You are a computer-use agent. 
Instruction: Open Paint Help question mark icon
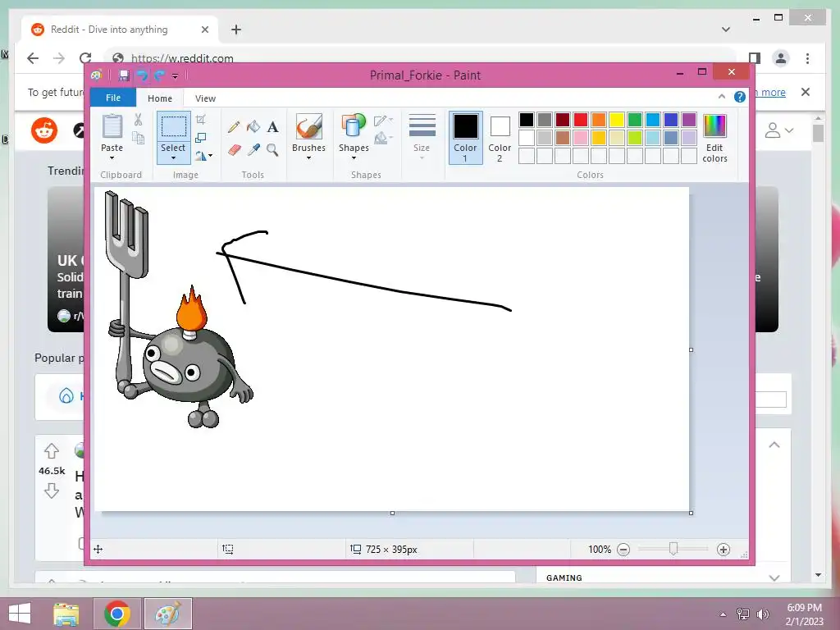point(740,97)
